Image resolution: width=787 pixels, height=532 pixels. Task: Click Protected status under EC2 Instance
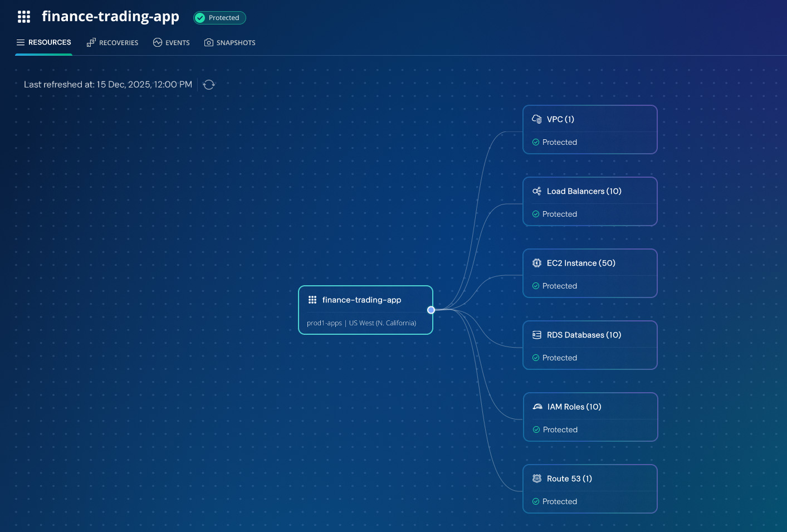coord(560,286)
